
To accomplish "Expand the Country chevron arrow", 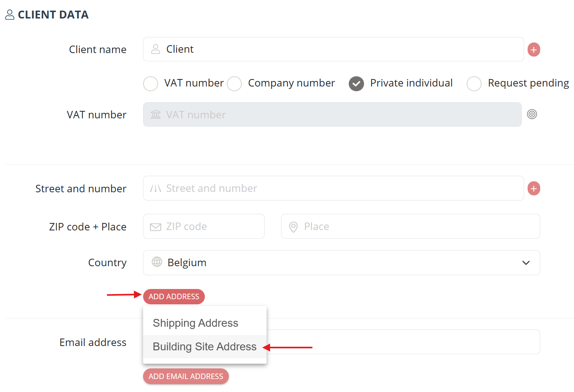I will coord(526,263).
